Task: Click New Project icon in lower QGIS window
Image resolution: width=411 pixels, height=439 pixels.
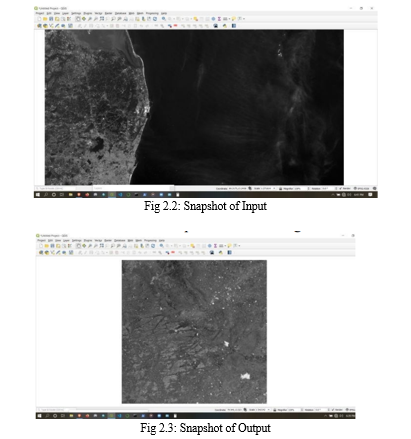Action: (x=41, y=246)
